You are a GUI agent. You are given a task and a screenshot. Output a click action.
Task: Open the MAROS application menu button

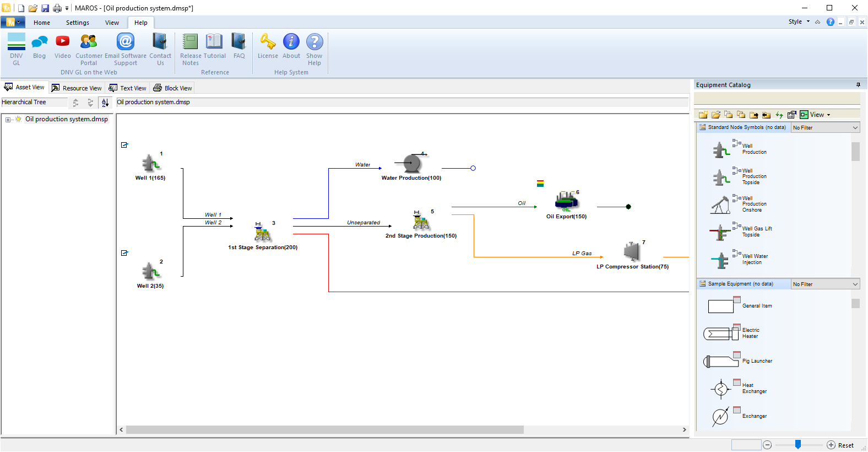coord(13,22)
